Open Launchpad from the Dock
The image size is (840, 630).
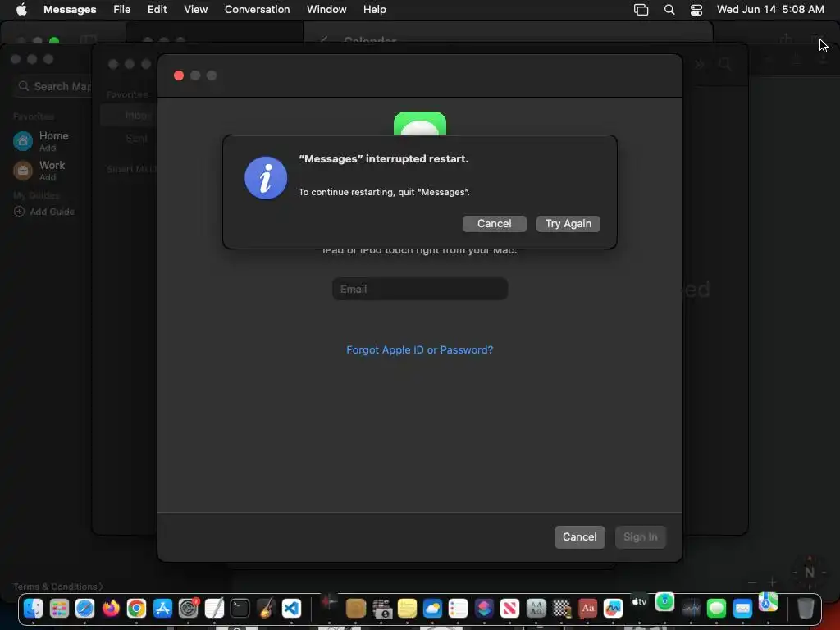[x=59, y=609]
